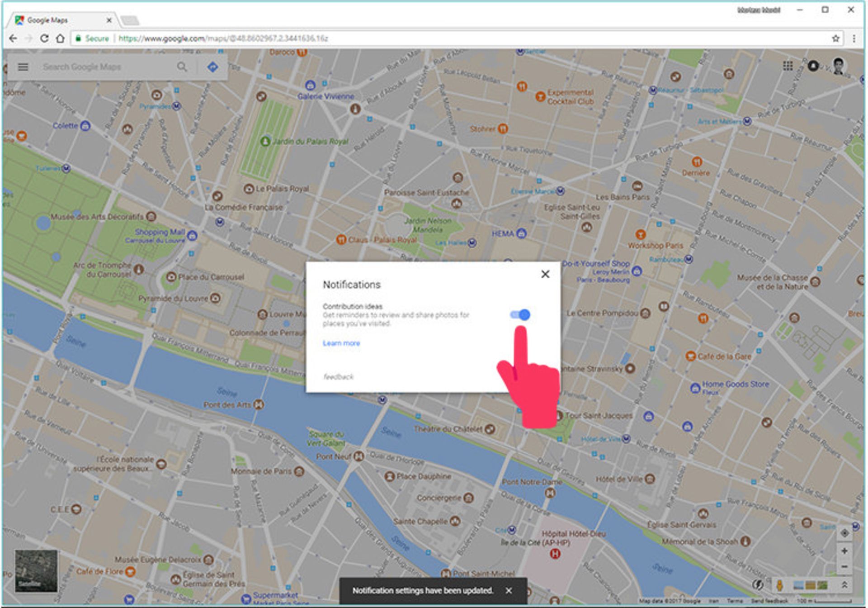The width and height of the screenshot is (868, 608).
Task: Click the feedback link in Notifications dialog
Action: 338,377
